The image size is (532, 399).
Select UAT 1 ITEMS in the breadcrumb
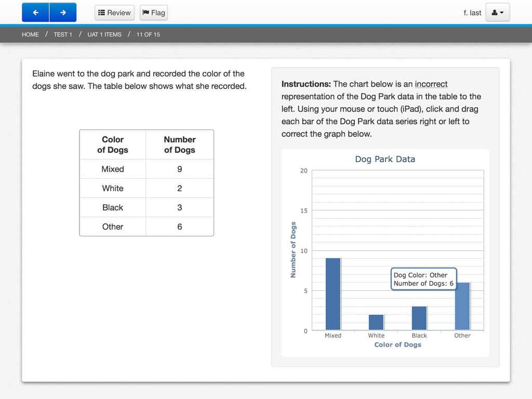pos(104,34)
